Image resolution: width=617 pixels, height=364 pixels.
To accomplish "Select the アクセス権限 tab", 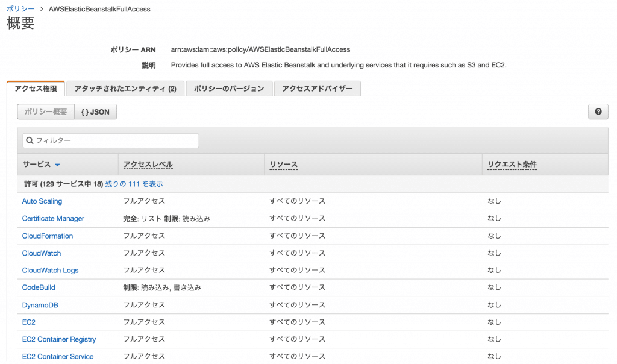I will pos(36,89).
